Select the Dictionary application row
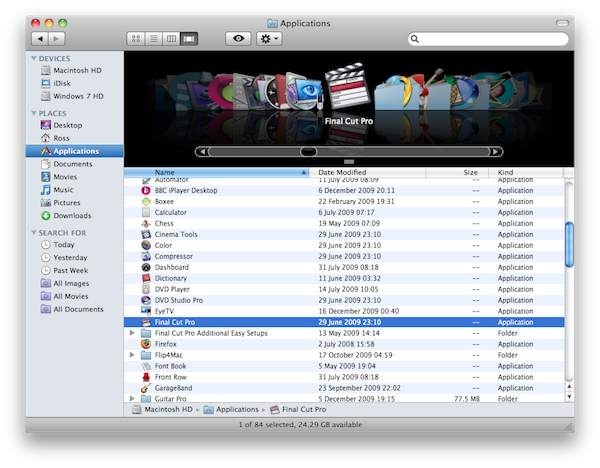Screen dimensions: 600x468 click(344, 278)
